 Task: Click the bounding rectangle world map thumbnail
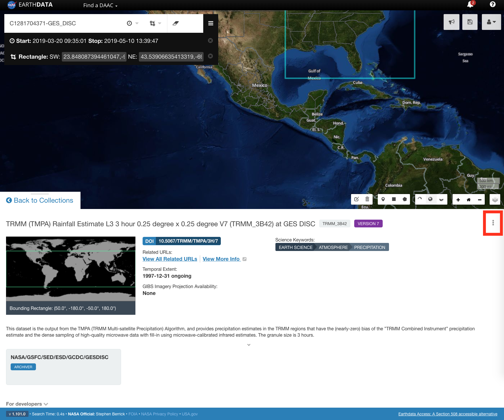tap(71, 269)
